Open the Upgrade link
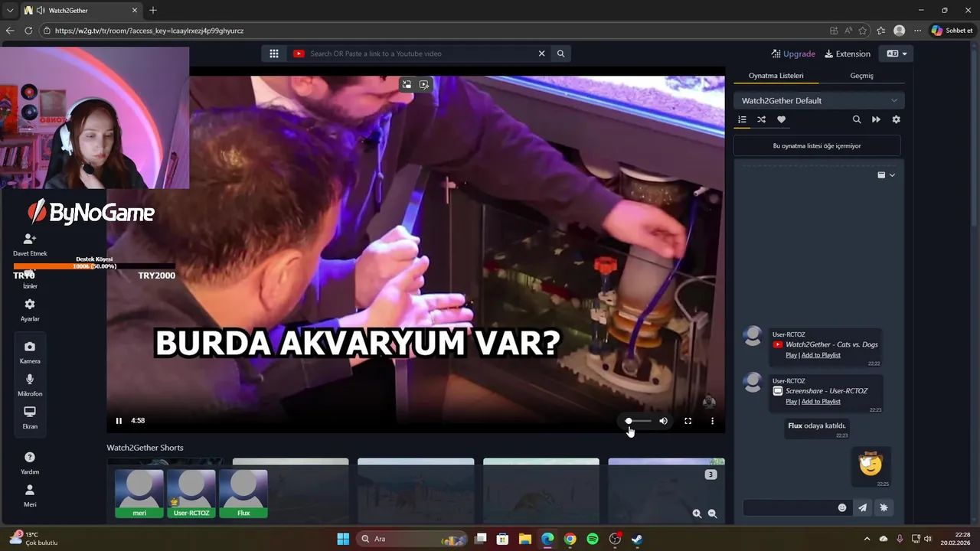Viewport: 980px width, 551px height. 793,54
